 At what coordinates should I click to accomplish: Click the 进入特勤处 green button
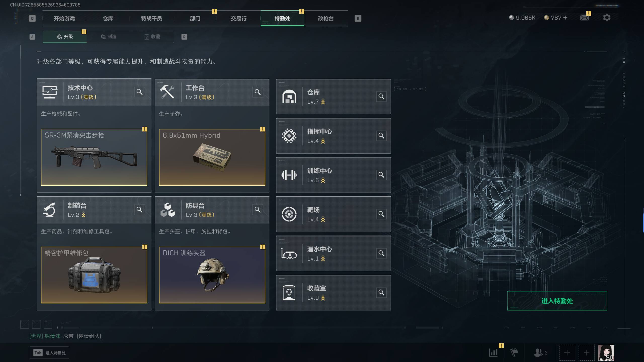pos(557,301)
